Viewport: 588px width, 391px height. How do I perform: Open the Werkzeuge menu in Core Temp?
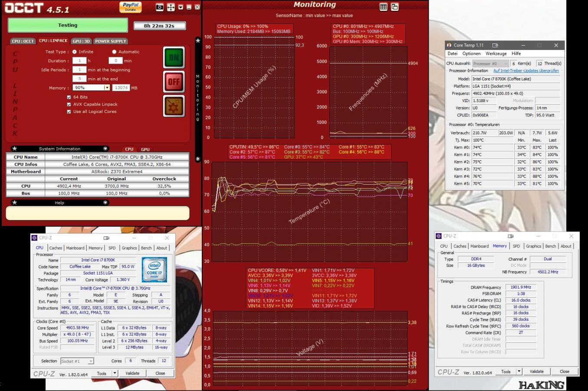coord(496,53)
